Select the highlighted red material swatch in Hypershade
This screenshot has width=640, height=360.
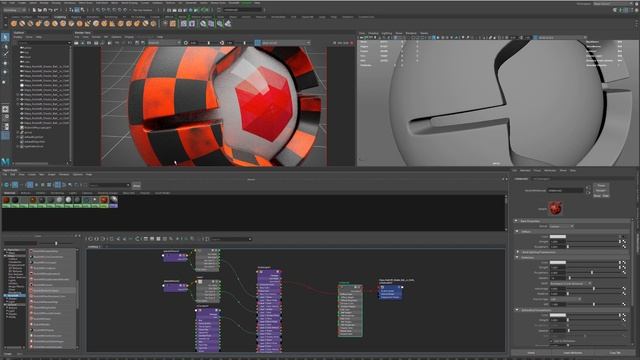pyautogui.click(x=104, y=201)
